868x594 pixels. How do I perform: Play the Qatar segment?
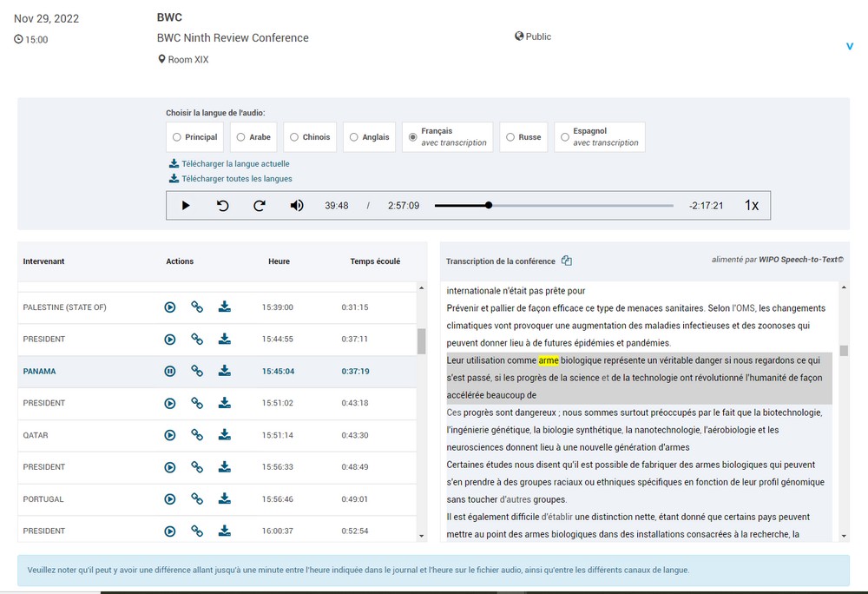[x=170, y=436]
